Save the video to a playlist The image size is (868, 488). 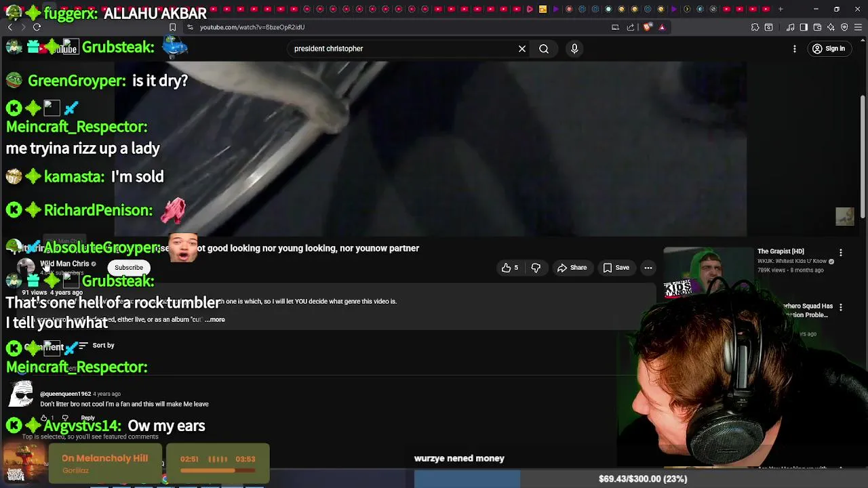(x=616, y=268)
